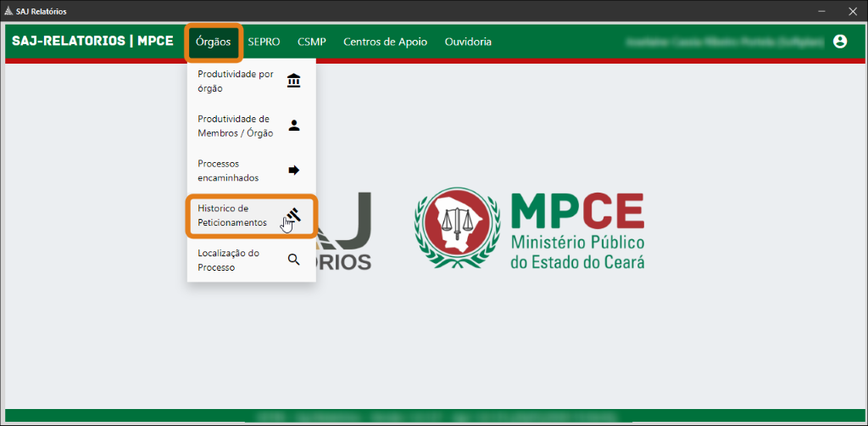
Task: Select Produtividade de Membros / Órgão entry
Action: 251,126
